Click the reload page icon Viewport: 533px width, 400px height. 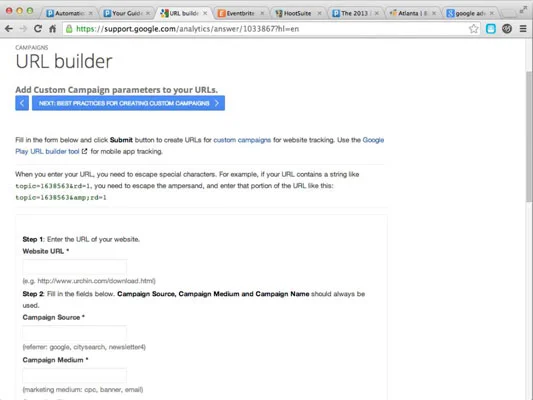[x=38, y=29]
